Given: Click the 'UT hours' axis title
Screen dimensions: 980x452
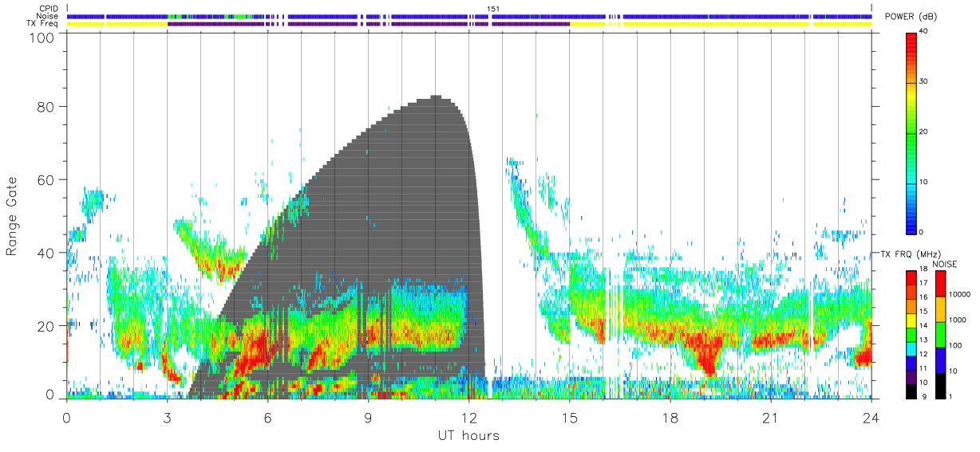Looking at the screenshot, I should coord(468,436).
